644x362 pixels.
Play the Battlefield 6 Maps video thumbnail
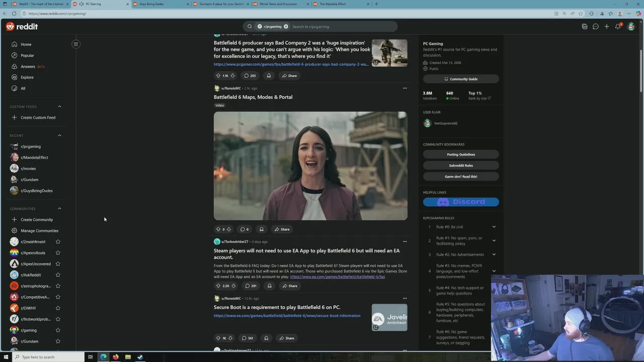(310, 166)
